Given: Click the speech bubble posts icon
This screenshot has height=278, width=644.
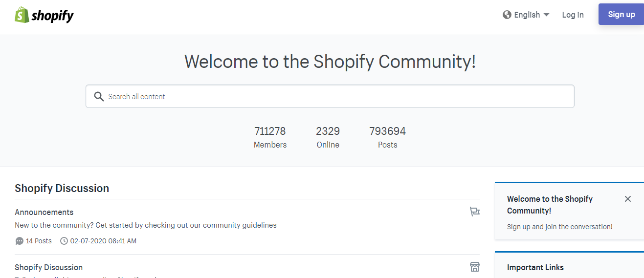Looking at the screenshot, I should coord(20,241).
